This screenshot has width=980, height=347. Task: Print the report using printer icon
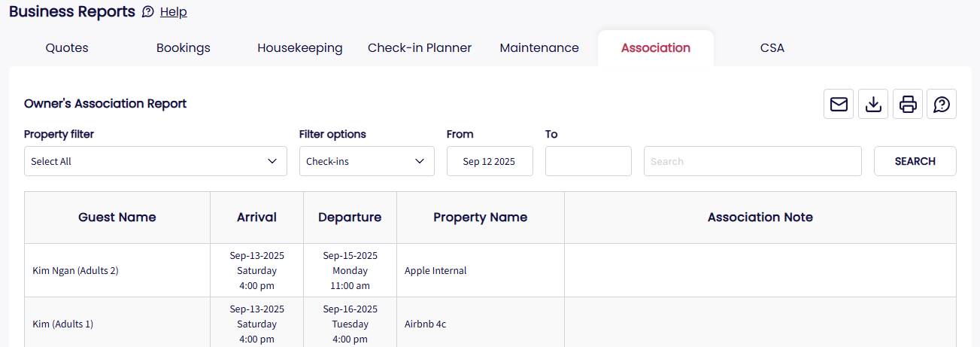(908, 104)
